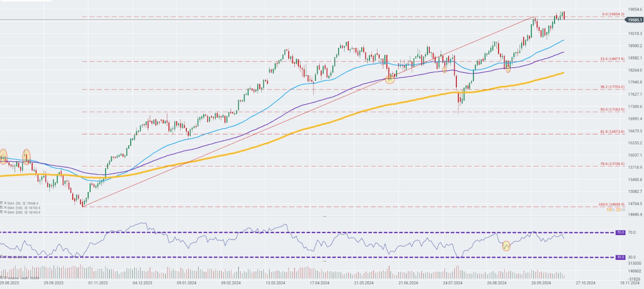Click date label 21.06.2024 on time axis
644x289 pixels.
coord(408,283)
